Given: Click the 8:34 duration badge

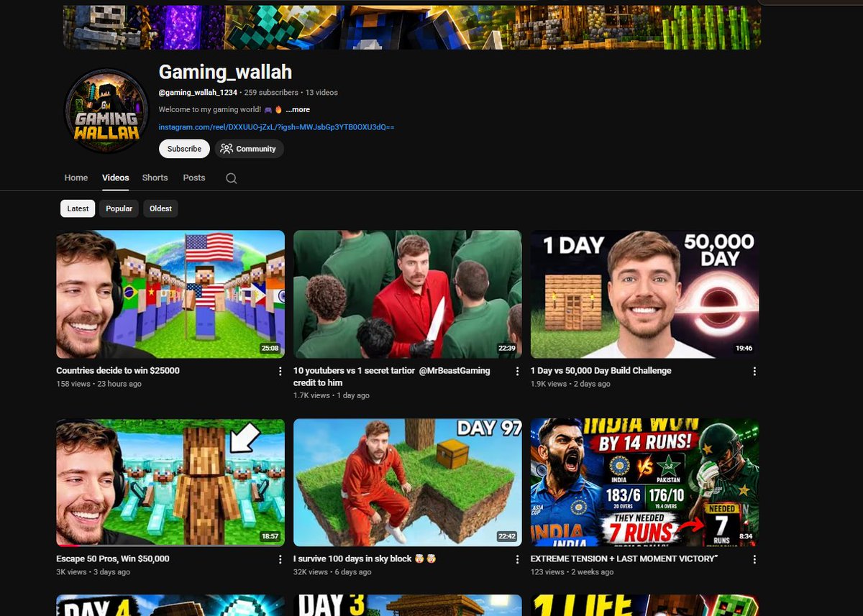Looking at the screenshot, I should 746,537.
